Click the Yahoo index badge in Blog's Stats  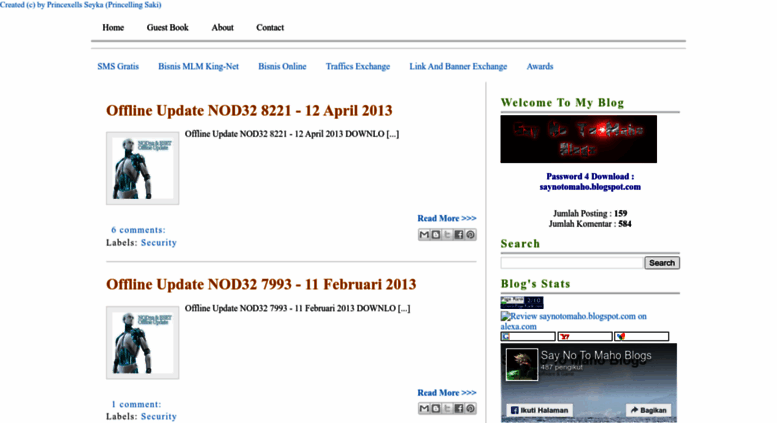pos(585,337)
